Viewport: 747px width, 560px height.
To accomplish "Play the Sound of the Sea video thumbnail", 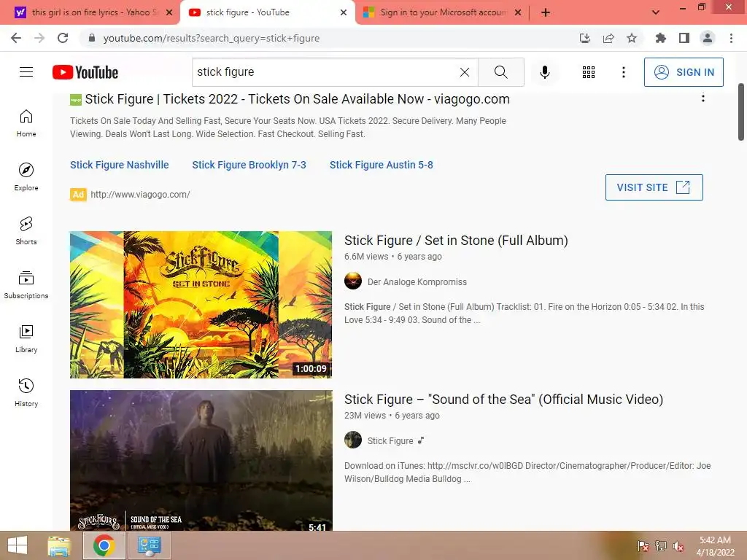I will (x=201, y=460).
